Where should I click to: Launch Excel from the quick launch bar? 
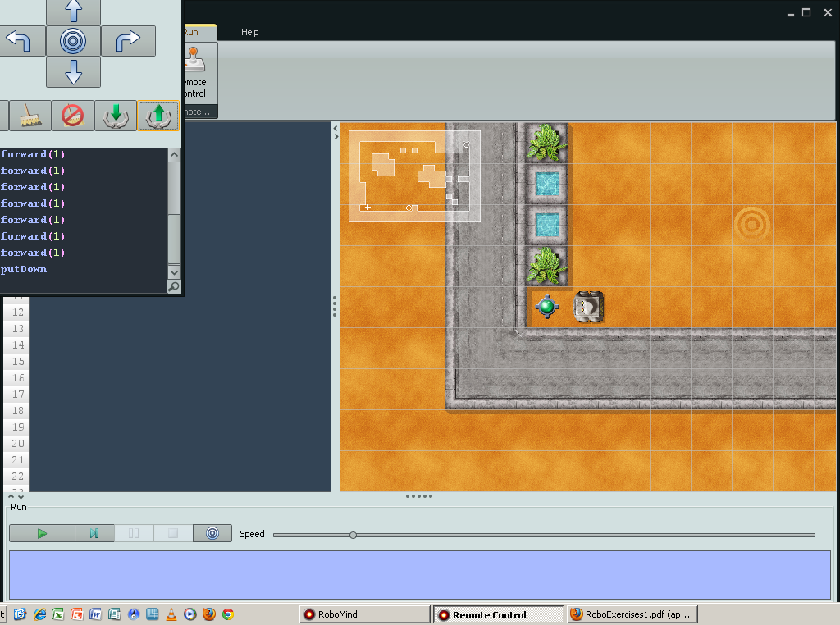coord(58,614)
